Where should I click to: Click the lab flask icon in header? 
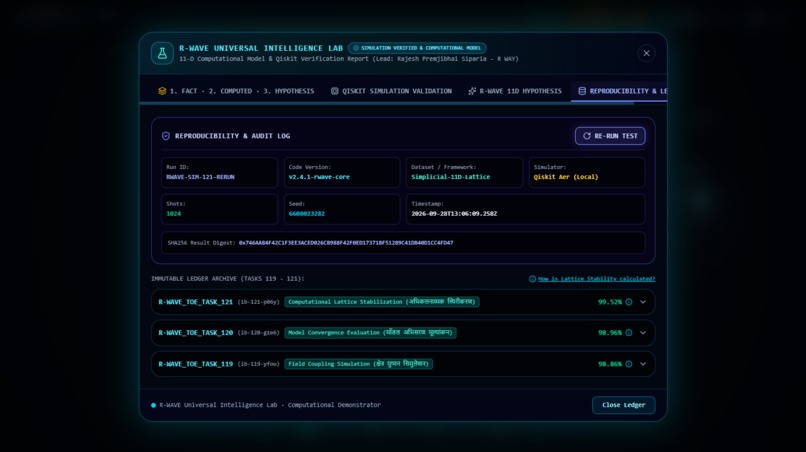pyautogui.click(x=162, y=53)
